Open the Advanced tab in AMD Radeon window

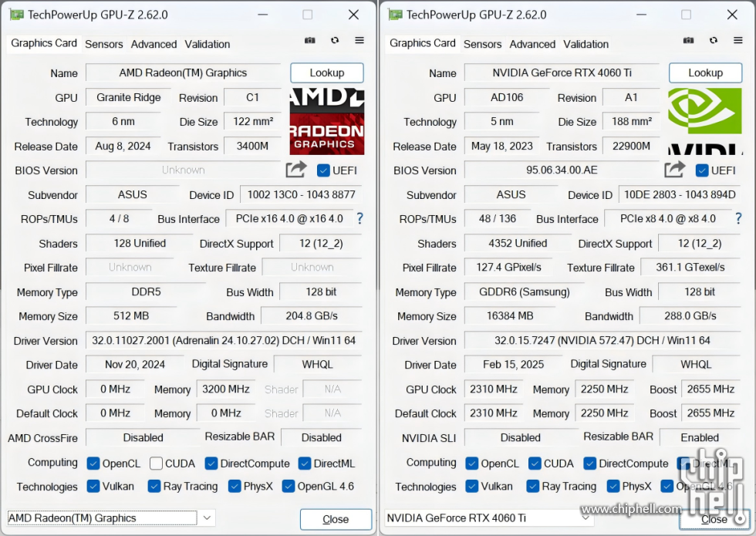point(154,45)
